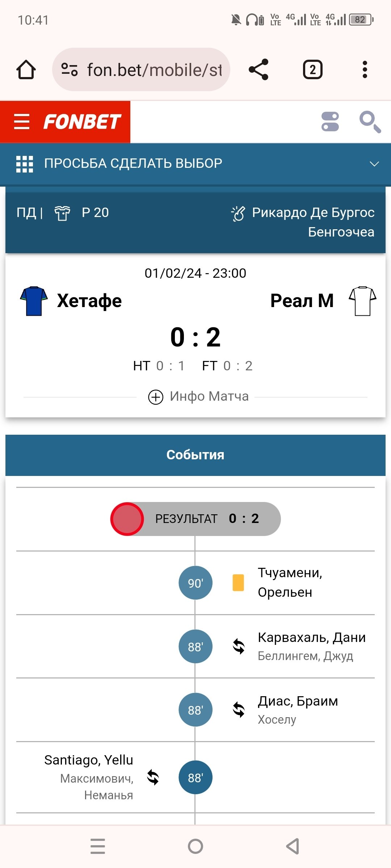Expand the ПРОСЬБА СДЕЛАТЬ ВЫБОР dropdown chevron
Screen dimensions: 391x868
pyautogui.click(x=374, y=164)
